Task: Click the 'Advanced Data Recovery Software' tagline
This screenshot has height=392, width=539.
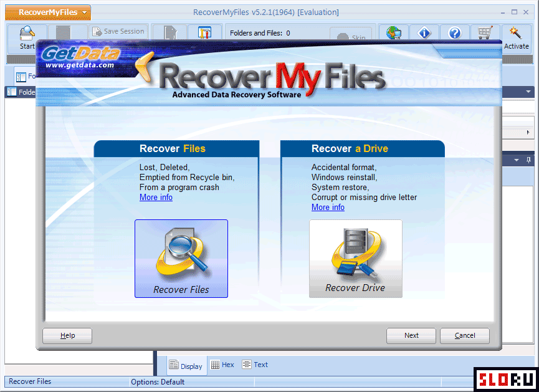Action: click(237, 95)
